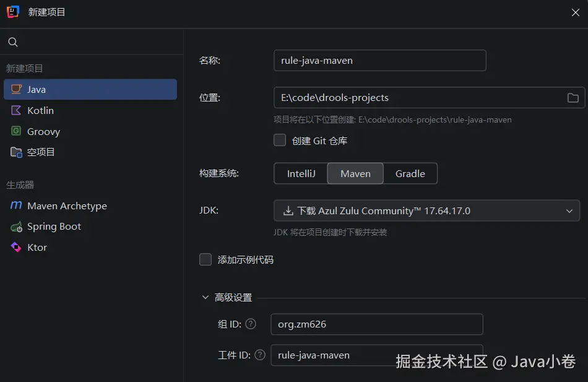Select Groovy project type
Viewport: 588px width, 382px height.
(90, 131)
